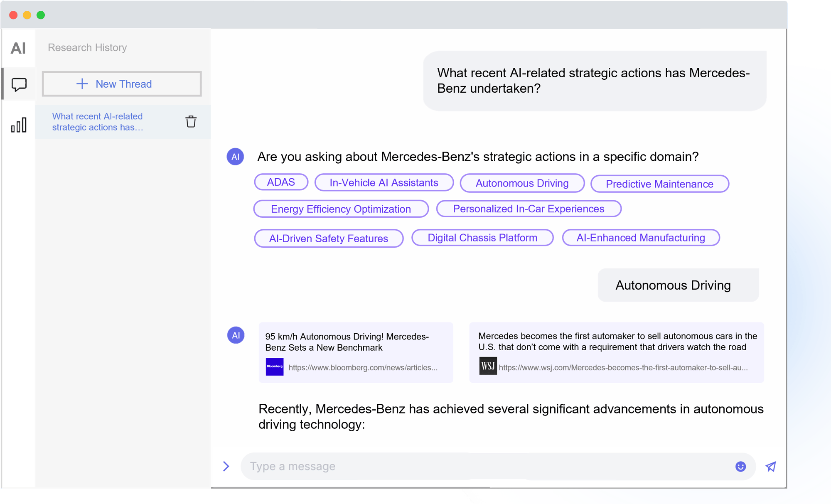Choose In-Vehicle AI Assistants chip

[384, 182]
